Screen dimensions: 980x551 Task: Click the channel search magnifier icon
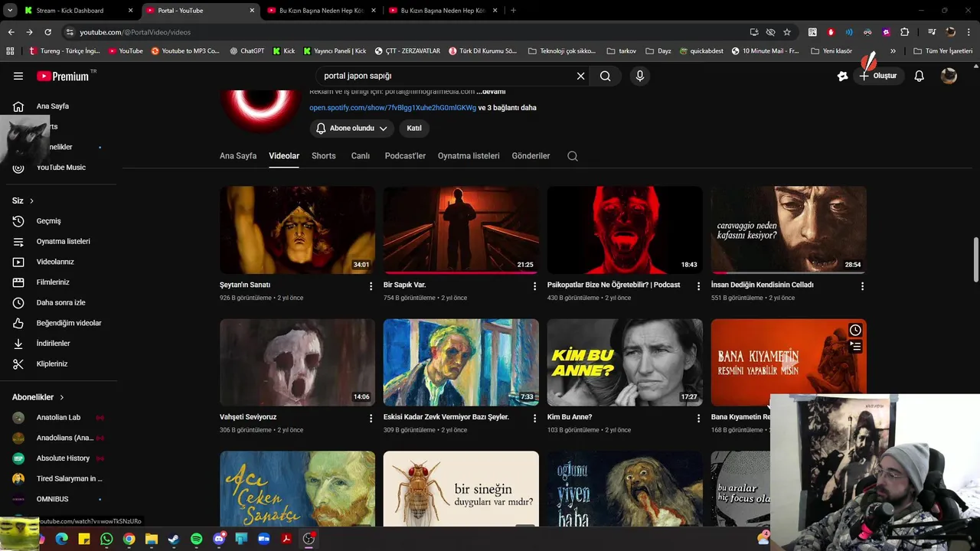click(x=573, y=155)
